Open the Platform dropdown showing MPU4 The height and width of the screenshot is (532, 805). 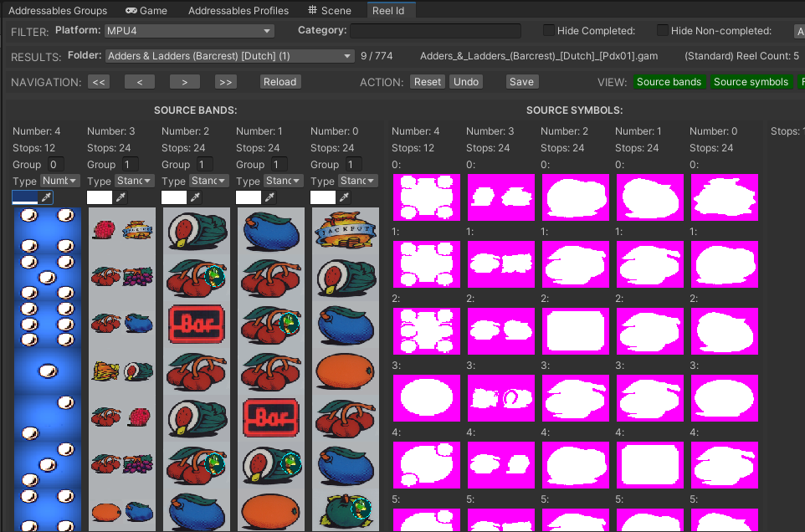pos(189,31)
